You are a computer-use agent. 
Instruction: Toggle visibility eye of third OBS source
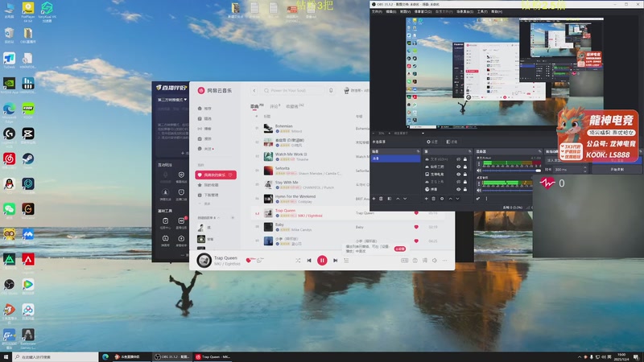(x=458, y=174)
